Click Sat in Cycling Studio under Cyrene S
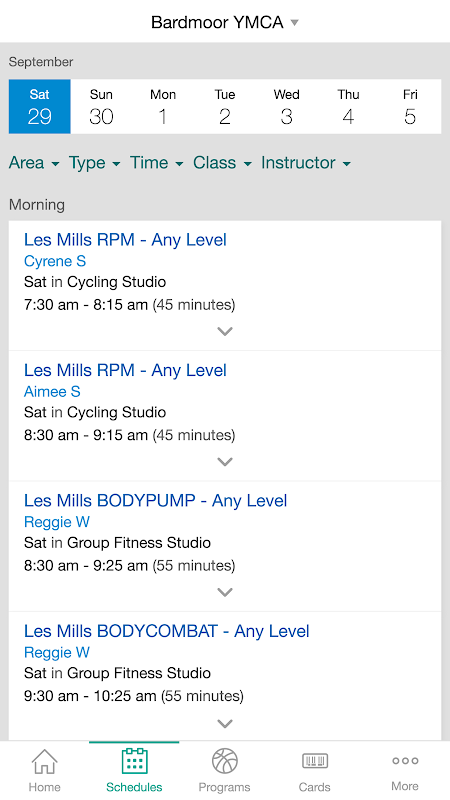This screenshot has width=450, height=800. [x=95, y=283]
